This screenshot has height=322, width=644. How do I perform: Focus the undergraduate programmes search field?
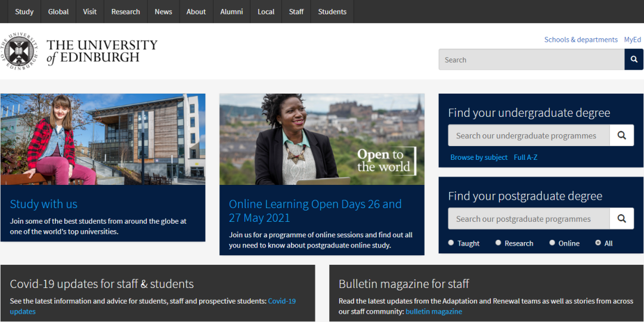click(x=529, y=135)
